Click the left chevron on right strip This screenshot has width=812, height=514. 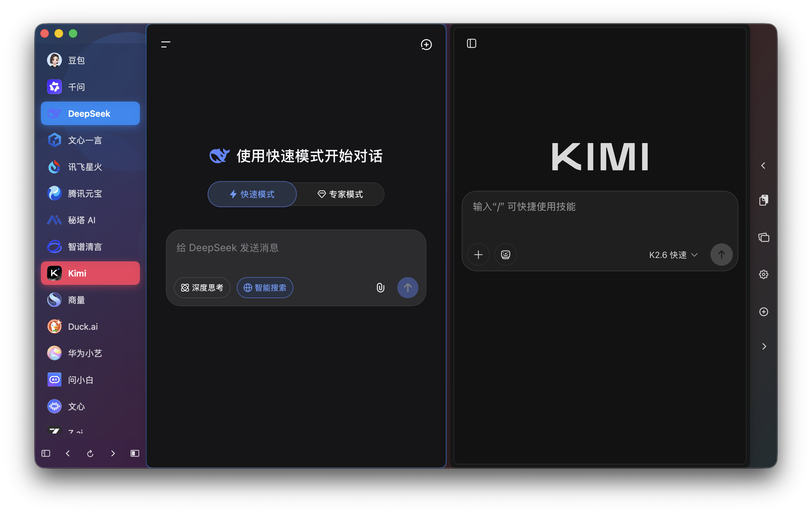tap(763, 165)
